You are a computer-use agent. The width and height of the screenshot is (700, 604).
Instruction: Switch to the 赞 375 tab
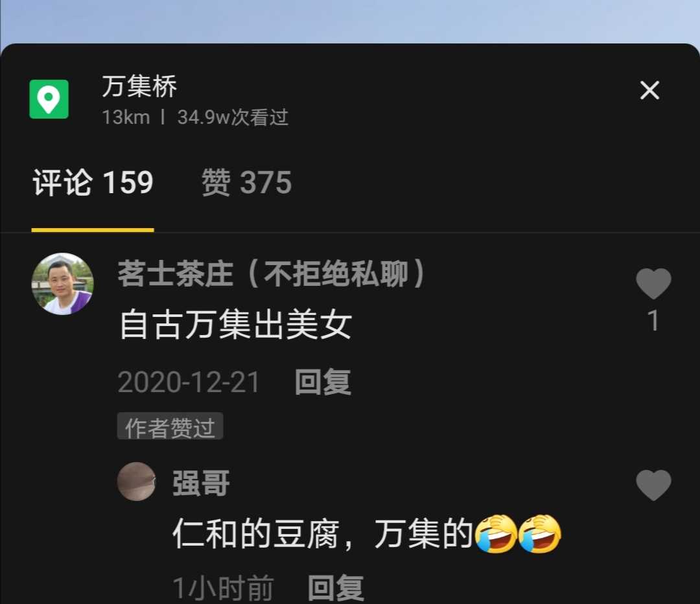coord(246,182)
